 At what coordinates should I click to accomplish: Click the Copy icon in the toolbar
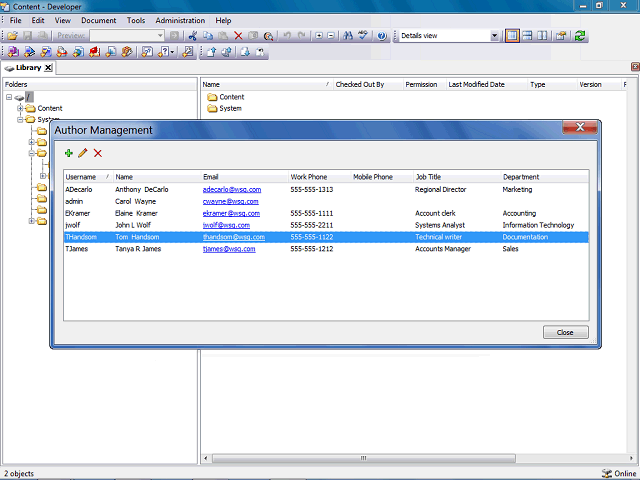pos(208,36)
